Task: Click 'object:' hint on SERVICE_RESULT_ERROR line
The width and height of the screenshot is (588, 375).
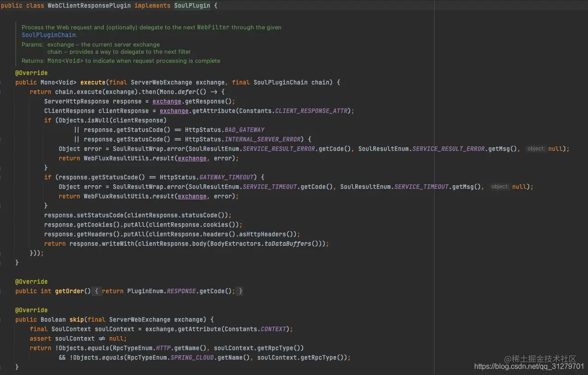Action: [536, 149]
